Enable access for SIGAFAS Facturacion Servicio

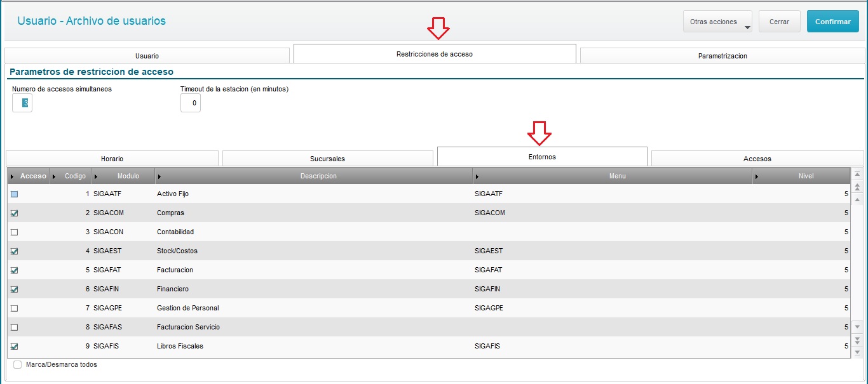click(15, 328)
